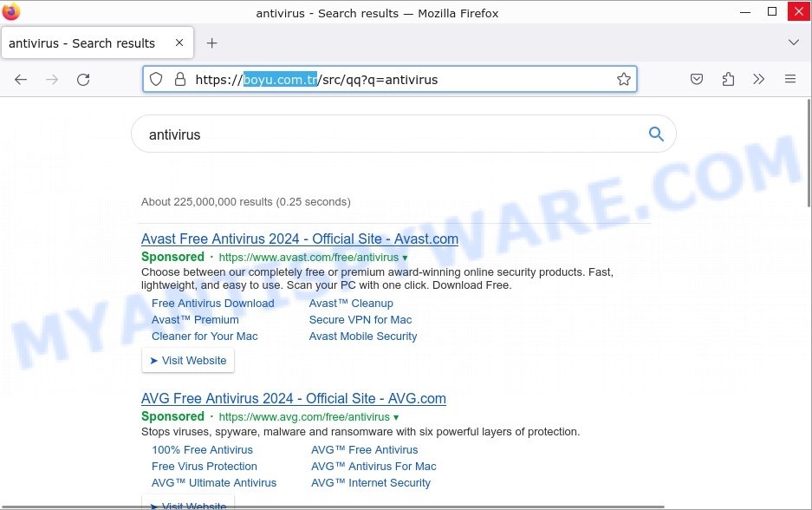Click the horizontal scrollbar at bottom
Viewport: 812px width, 510px height.
[x=333, y=507]
